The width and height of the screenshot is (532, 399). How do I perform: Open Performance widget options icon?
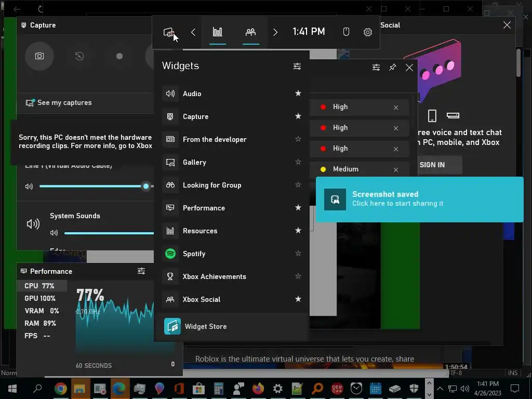[x=141, y=271]
